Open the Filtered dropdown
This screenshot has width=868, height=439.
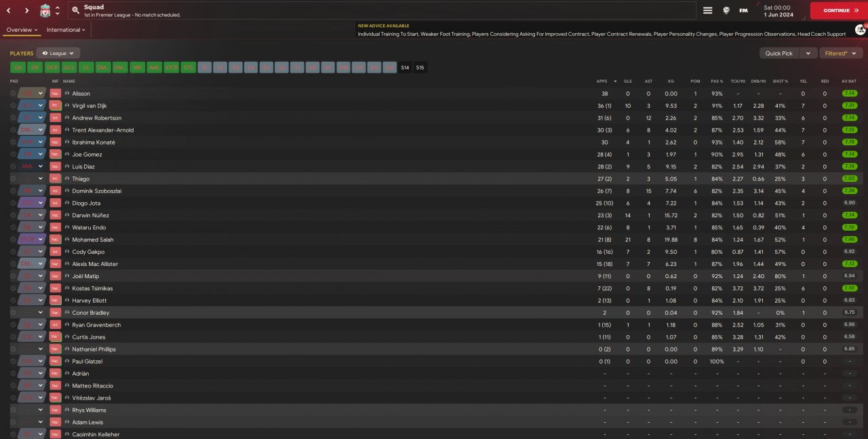click(x=841, y=53)
